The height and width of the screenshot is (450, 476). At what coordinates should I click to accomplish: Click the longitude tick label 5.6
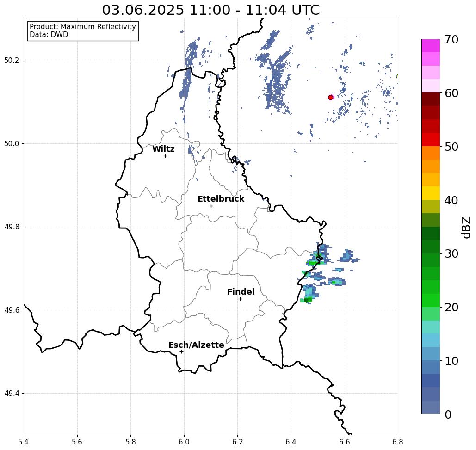pyautogui.click(x=77, y=442)
